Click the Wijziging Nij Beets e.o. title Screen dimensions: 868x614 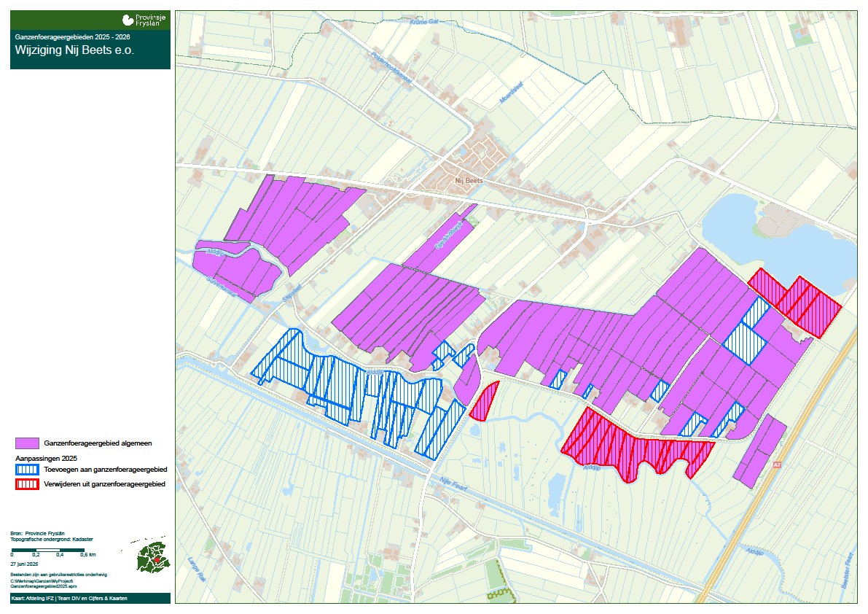74,51
